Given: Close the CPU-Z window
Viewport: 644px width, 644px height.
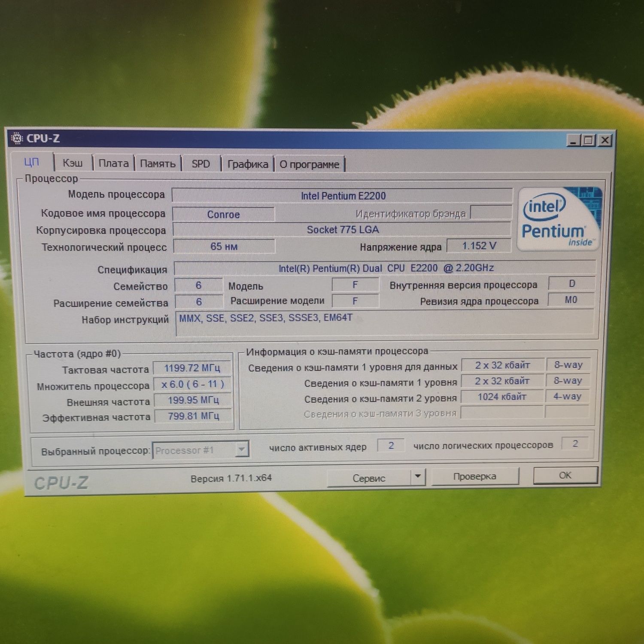Looking at the screenshot, I should 605,140.
